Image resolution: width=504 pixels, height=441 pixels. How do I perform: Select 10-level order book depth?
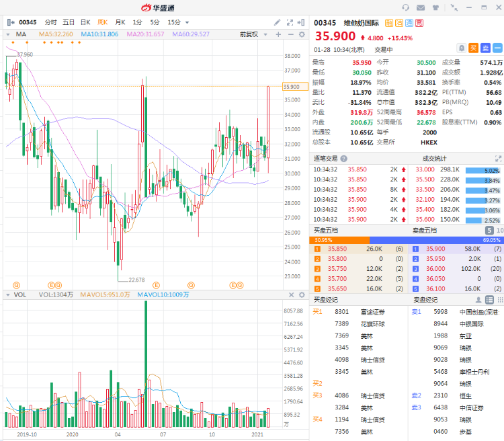point(500,231)
